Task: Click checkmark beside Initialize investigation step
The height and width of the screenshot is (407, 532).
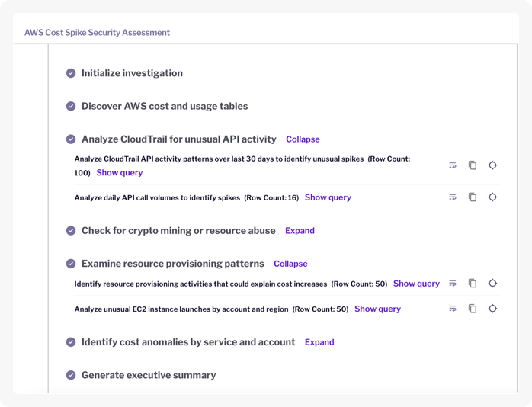Action: [x=71, y=73]
